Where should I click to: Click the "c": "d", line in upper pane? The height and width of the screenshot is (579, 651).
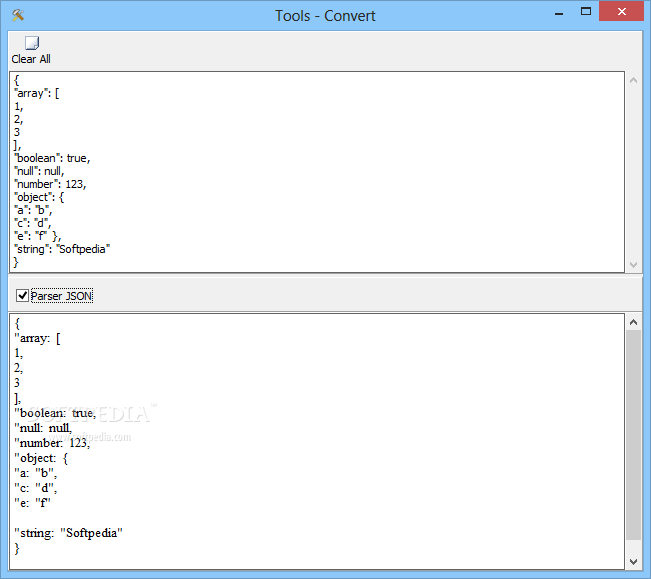point(33,223)
